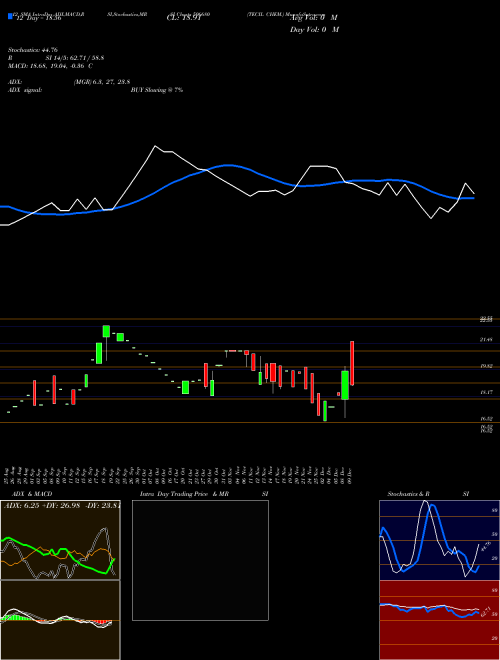Click the 'Stochastics & R' panel title
The image size is (500, 660).
(x=408, y=494)
